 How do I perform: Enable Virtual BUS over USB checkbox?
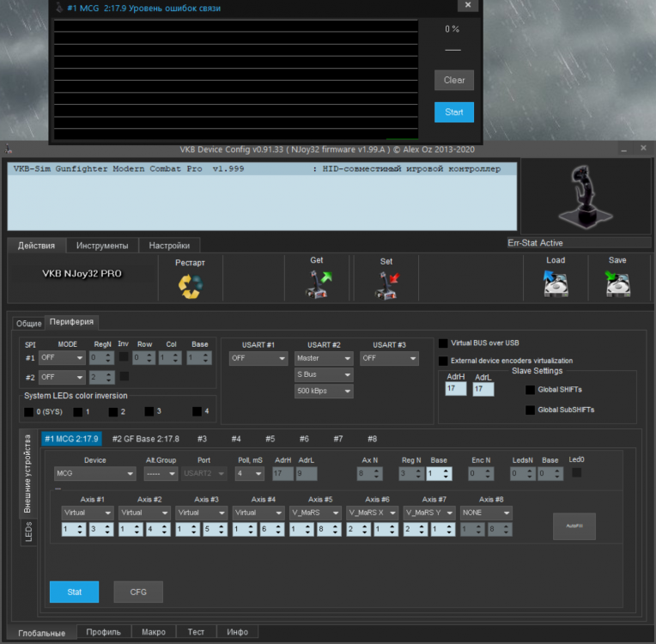444,343
